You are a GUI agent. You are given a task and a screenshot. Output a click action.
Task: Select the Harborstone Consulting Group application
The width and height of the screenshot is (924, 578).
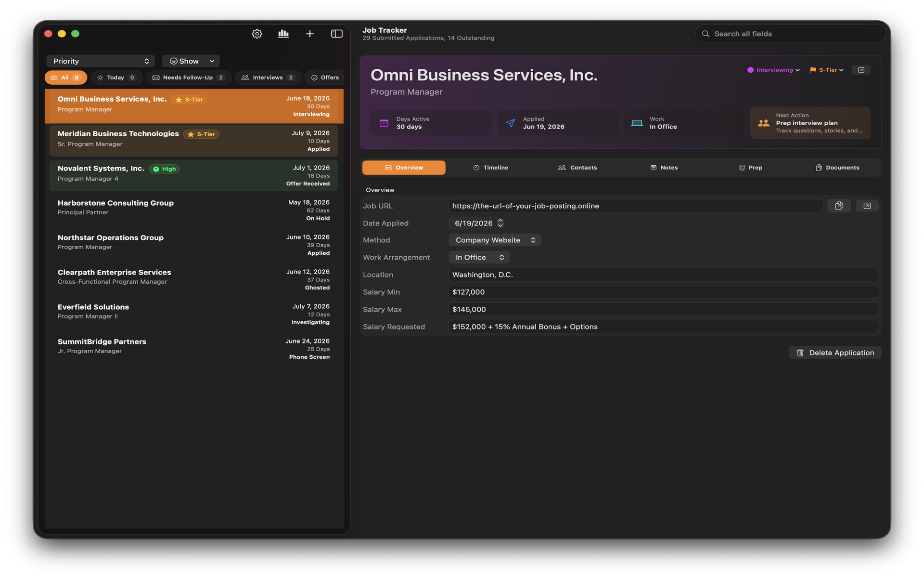pyautogui.click(x=194, y=210)
